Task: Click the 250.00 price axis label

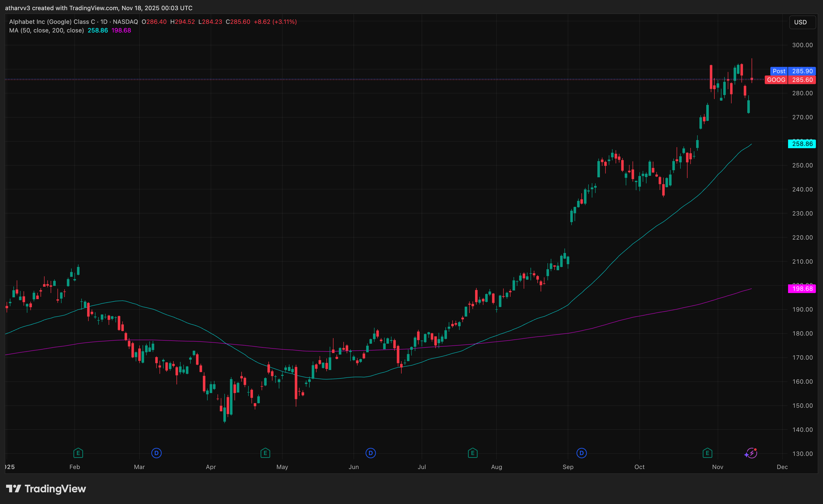Action: pyautogui.click(x=803, y=165)
